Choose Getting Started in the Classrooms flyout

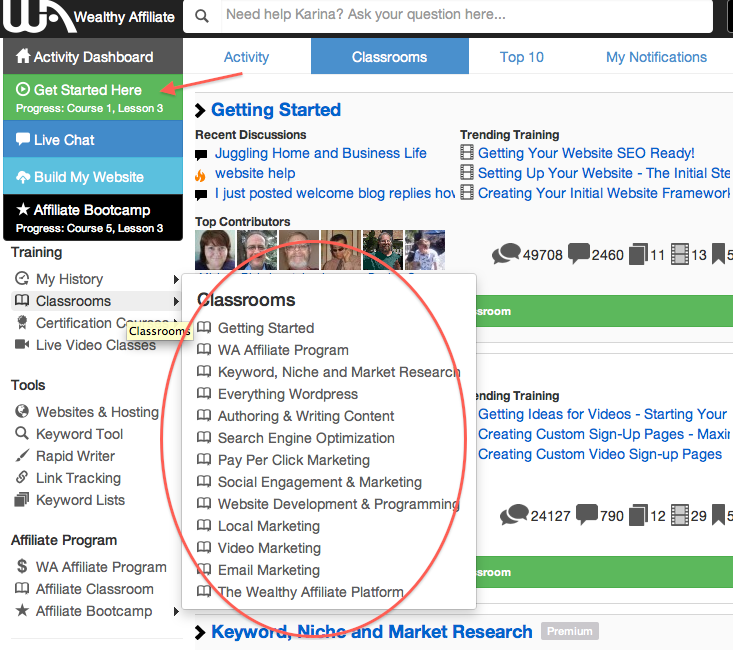point(266,328)
